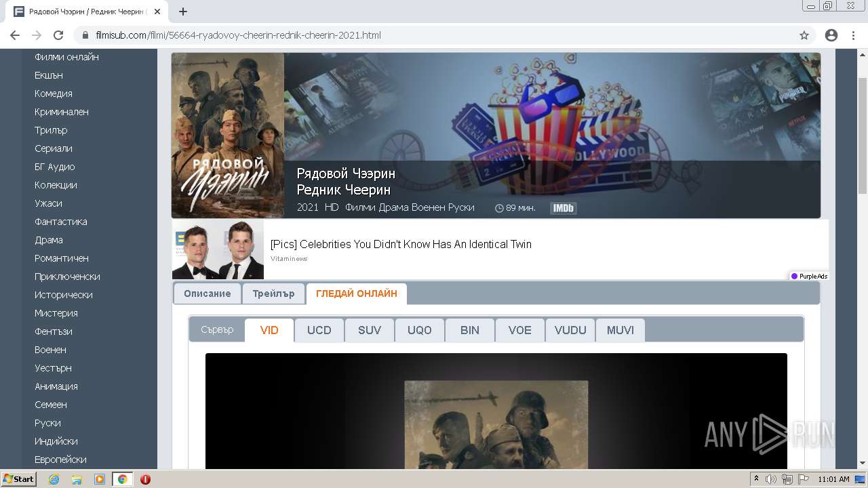Image resolution: width=868 pixels, height=488 pixels.
Task: Open the Action Center flag icon
Action: coord(803,479)
